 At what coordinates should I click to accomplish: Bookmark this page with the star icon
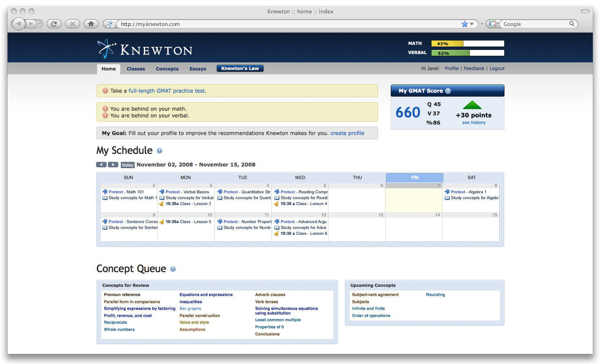pos(465,24)
